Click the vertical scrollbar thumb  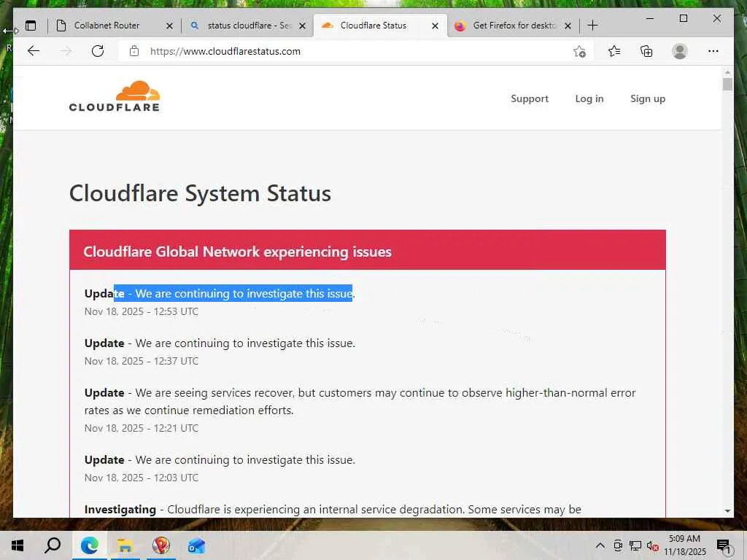(x=727, y=85)
